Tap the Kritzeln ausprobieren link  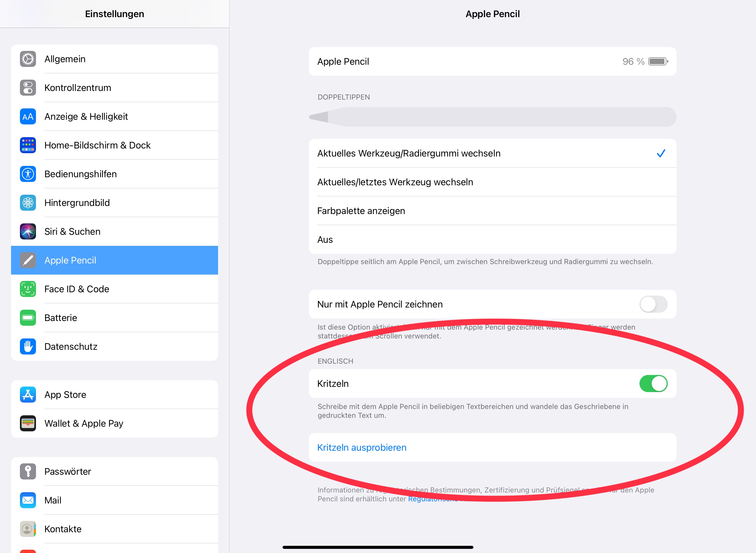tap(362, 448)
